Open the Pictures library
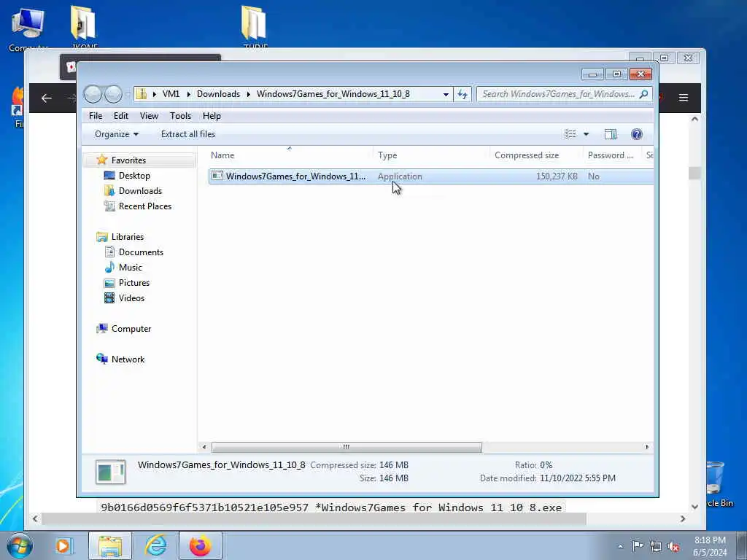Image resolution: width=747 pixels, height=560 pixels. pos(134,282)
